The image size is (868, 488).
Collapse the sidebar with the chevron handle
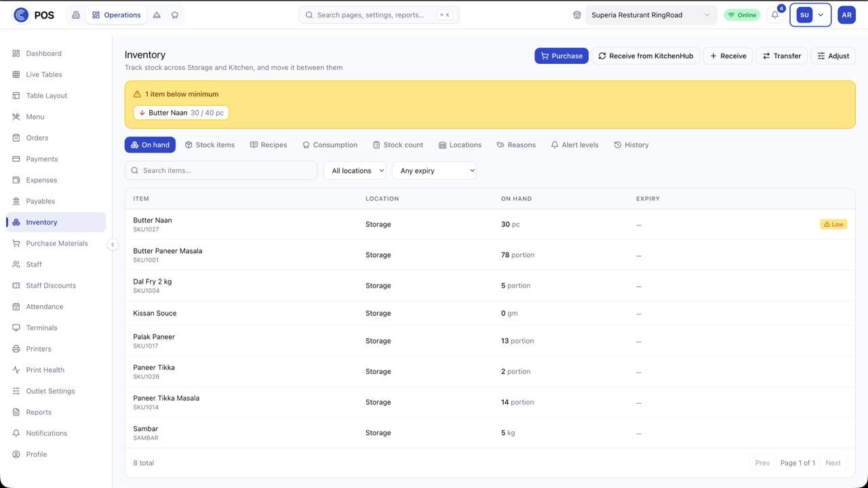click(113, 244)
